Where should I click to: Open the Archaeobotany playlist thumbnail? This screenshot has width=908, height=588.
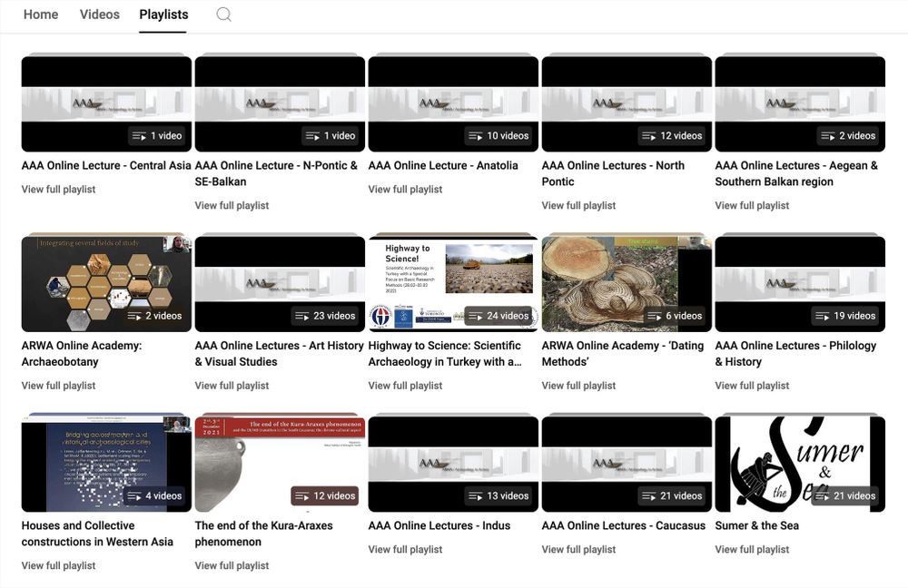[106, 284]
